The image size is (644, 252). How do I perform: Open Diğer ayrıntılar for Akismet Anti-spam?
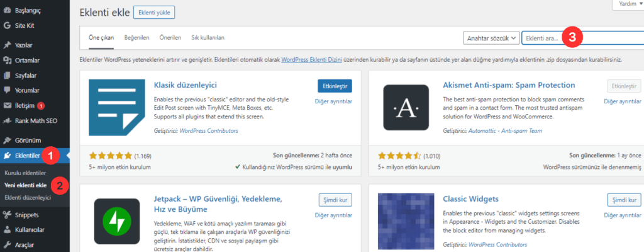tap(623, 101)
